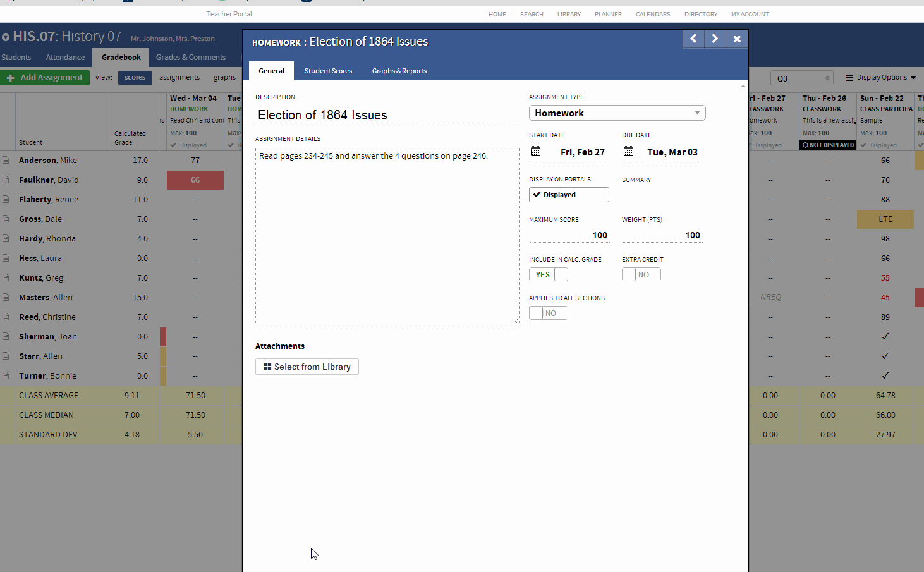Uncheck the Displayed on Portals checkbox
The image size is (924, 572).
[x=538, y=194]
